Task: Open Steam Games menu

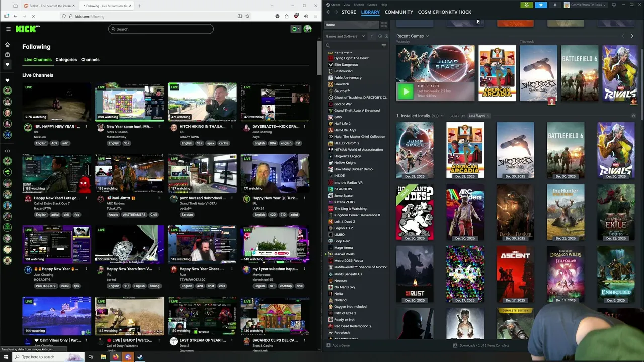Action: [x=372, y=5]
